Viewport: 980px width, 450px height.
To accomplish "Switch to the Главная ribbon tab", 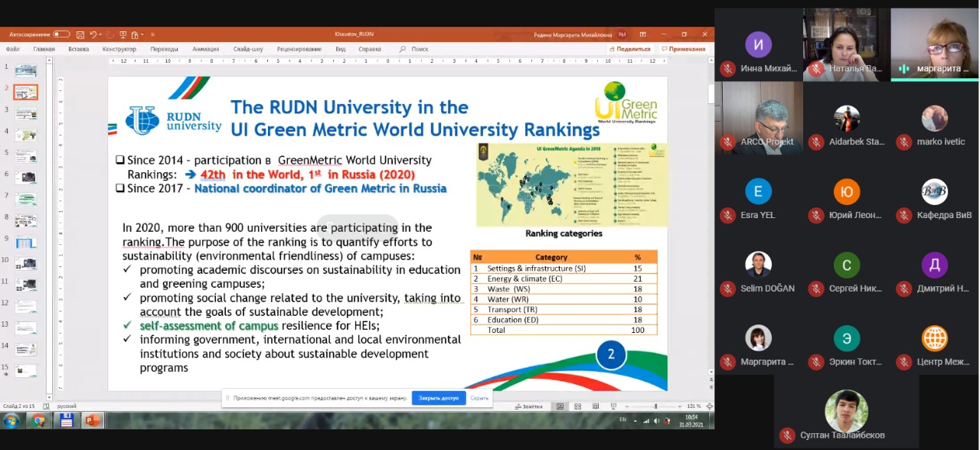I will [x=44, y=49].
